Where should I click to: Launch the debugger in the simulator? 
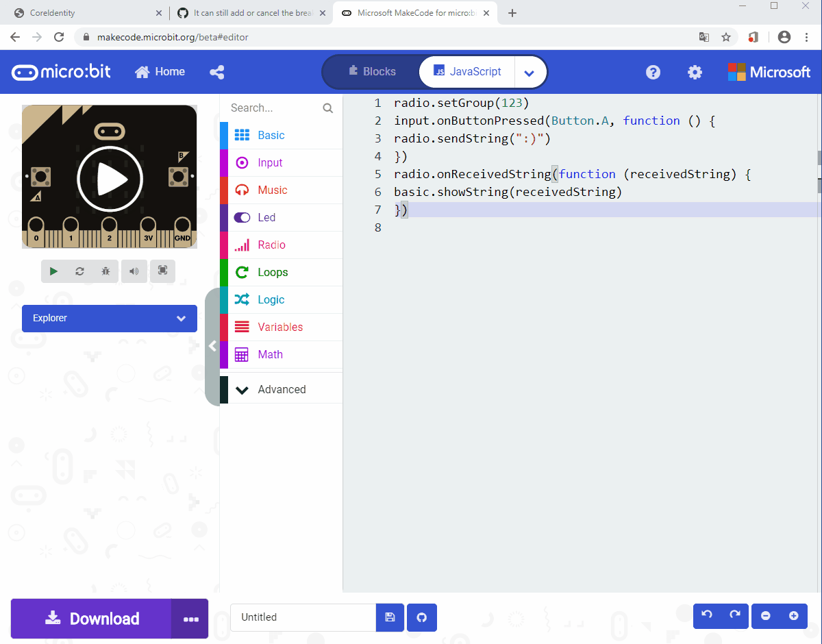point(105,271)
